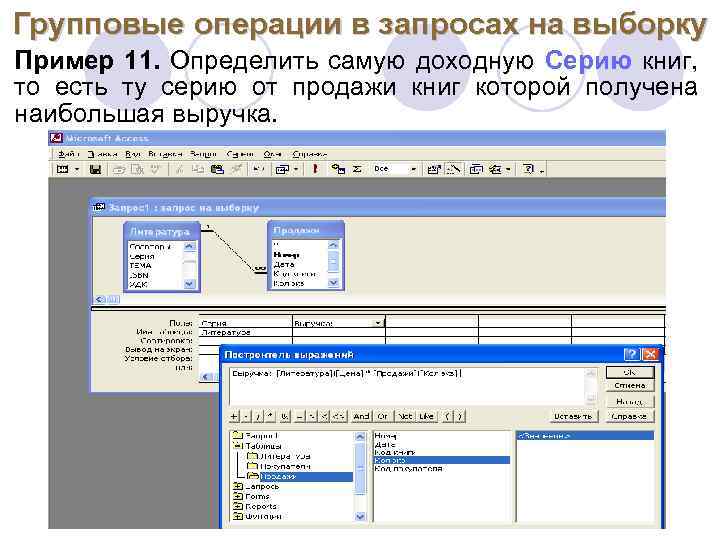
Task: Click the Database Window toolbar icon
Action: [476, 169]
